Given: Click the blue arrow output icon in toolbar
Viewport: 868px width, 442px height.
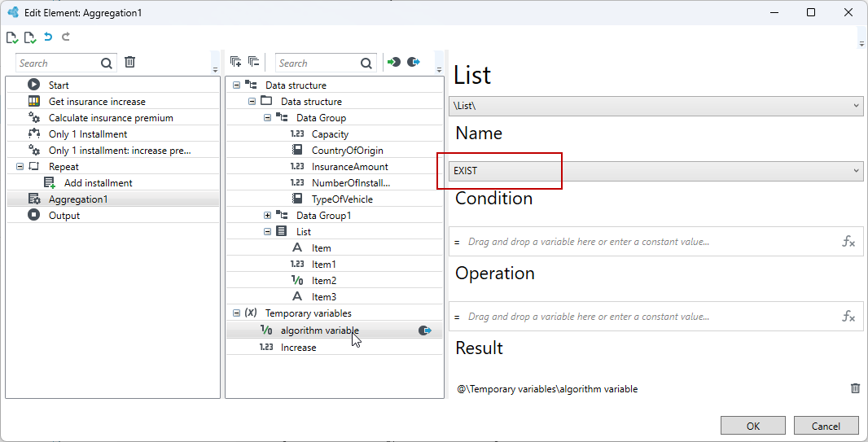Looking at the screenshot, I should [x=414, y=62].
